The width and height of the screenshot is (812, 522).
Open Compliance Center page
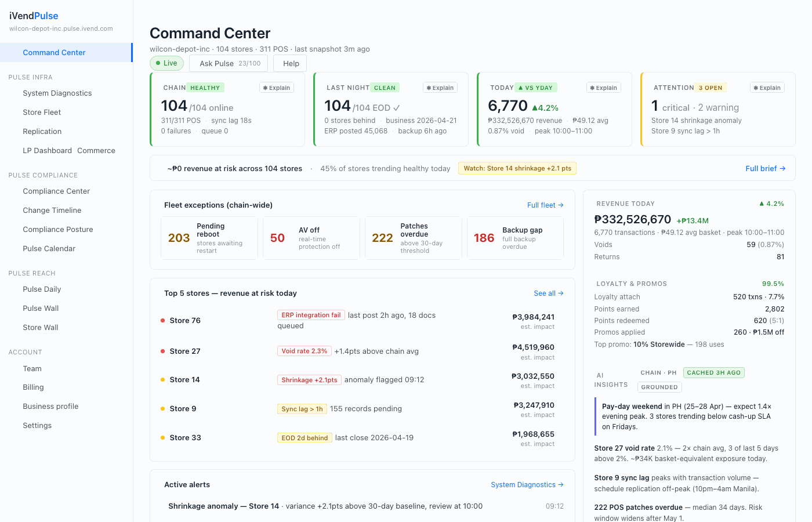tap(56, 191)
